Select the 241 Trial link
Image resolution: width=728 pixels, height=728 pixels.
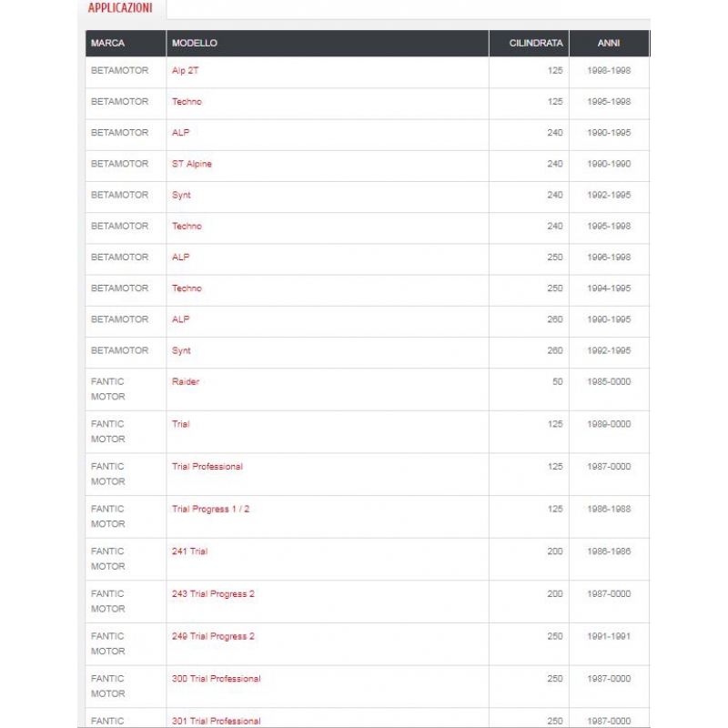189,551
